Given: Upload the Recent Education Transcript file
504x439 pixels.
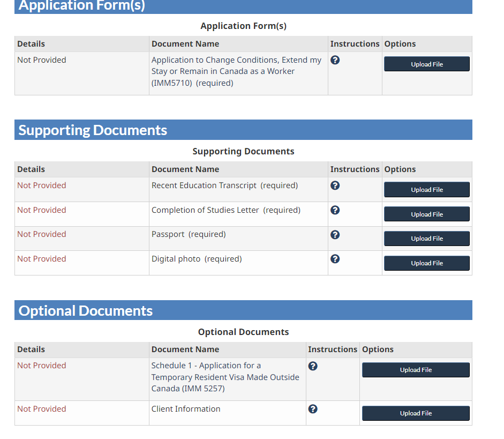Looking at the screenshot, I should click(426, 189).
